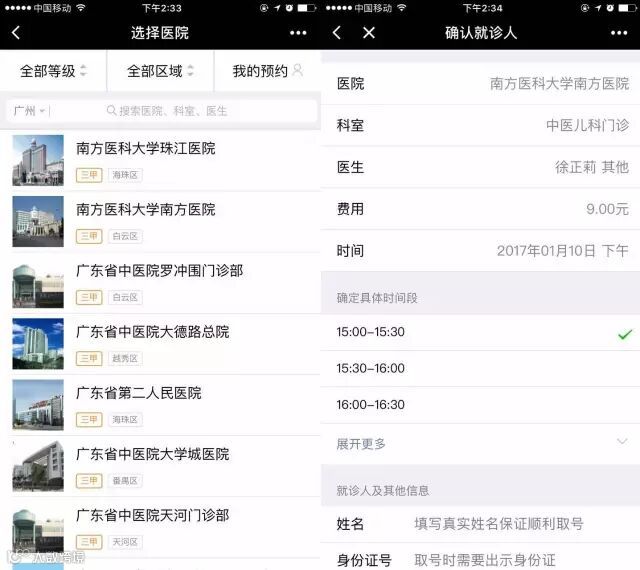Choose the 16:00–16:30 time slot
The width and height of the screenshot is (640, 570).
(480, 405)
